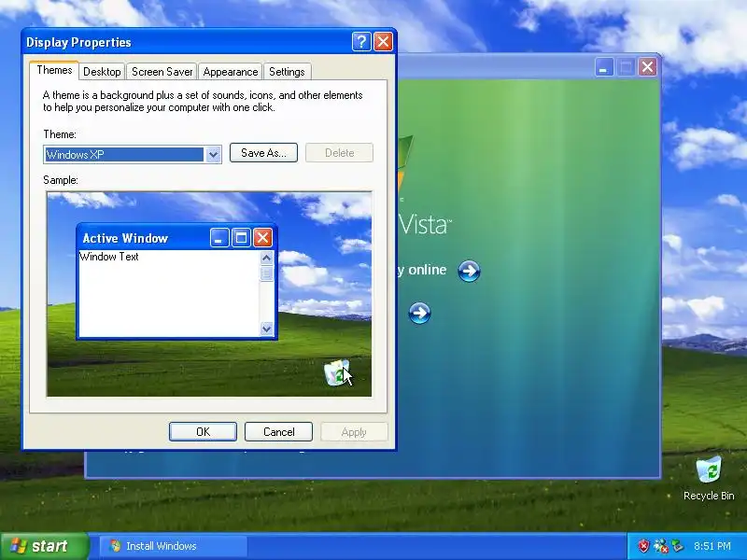Minimize the Install Windows window
This screenshot has height=560, width=747.
tap(604, 67)
